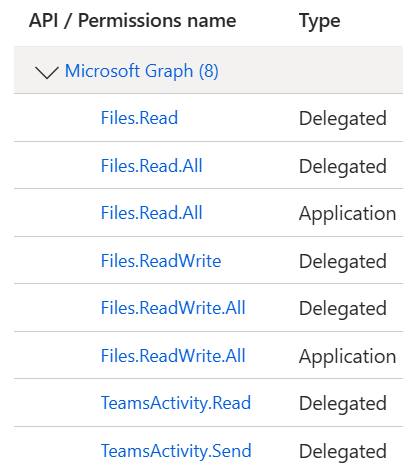Open the TeamsActivity.Read permission

click(176, 403)
